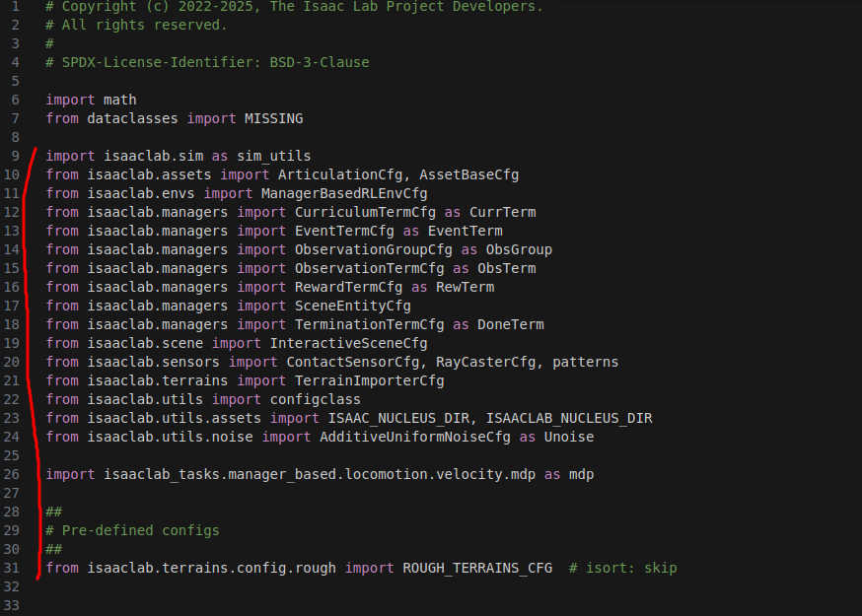Click ROUGH_TERRAINS_CFG on line 31
Screen dimensions: 862x616
(477, 568)
